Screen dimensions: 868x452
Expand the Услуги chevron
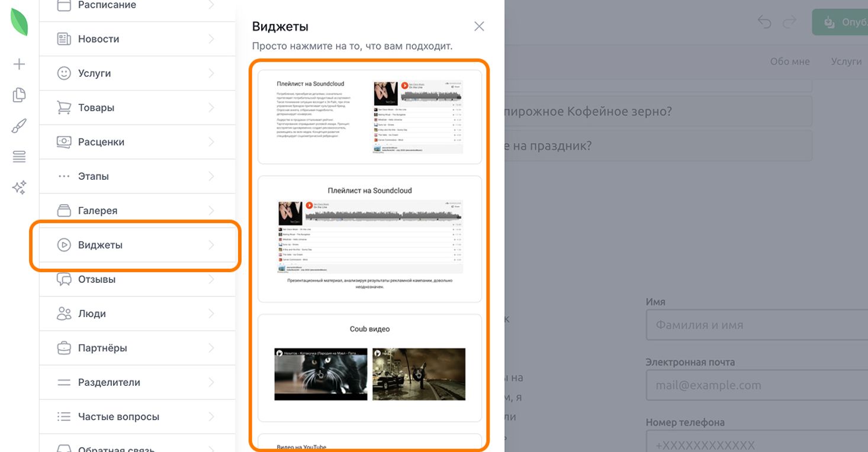211,73
